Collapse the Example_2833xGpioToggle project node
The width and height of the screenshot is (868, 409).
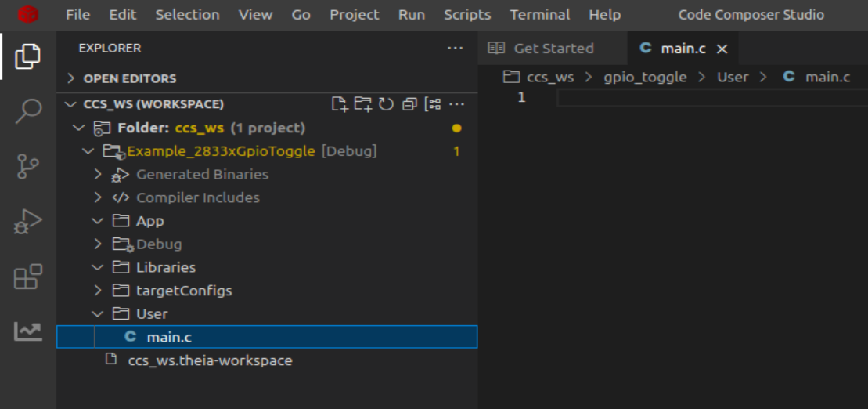click(88, 151)
